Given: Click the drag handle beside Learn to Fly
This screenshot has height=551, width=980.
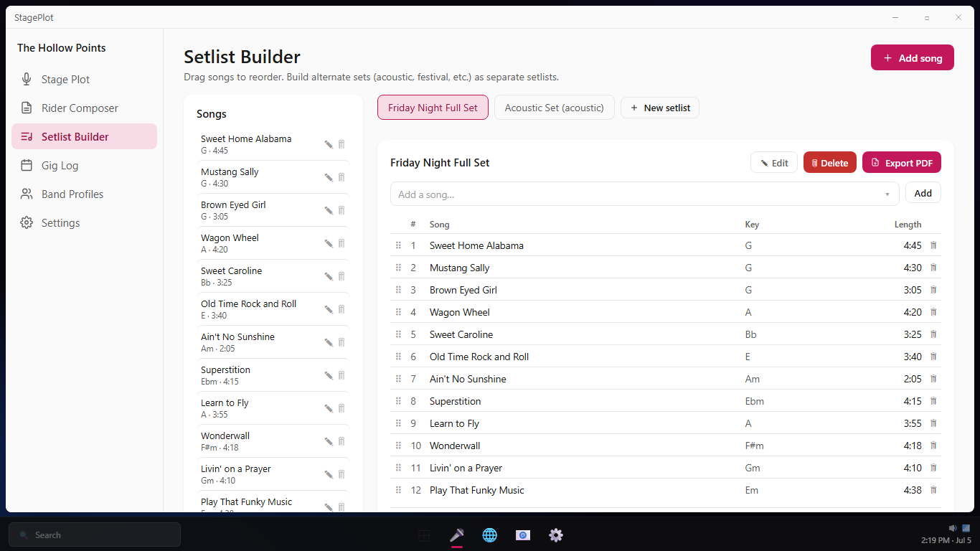Looking at the screenshot, I should pyautogui.click(x=398, y=423).
